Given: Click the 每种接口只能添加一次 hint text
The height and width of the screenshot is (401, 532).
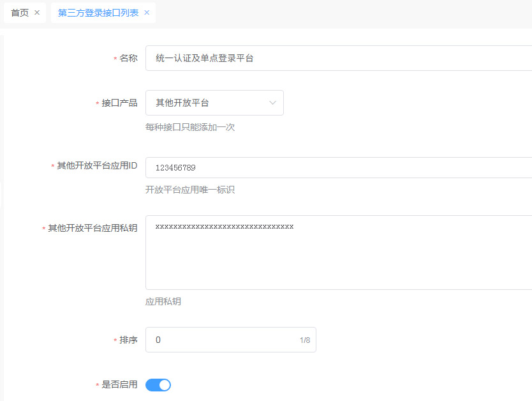Looking at the screenshot, I should click(x=190, y=127).
